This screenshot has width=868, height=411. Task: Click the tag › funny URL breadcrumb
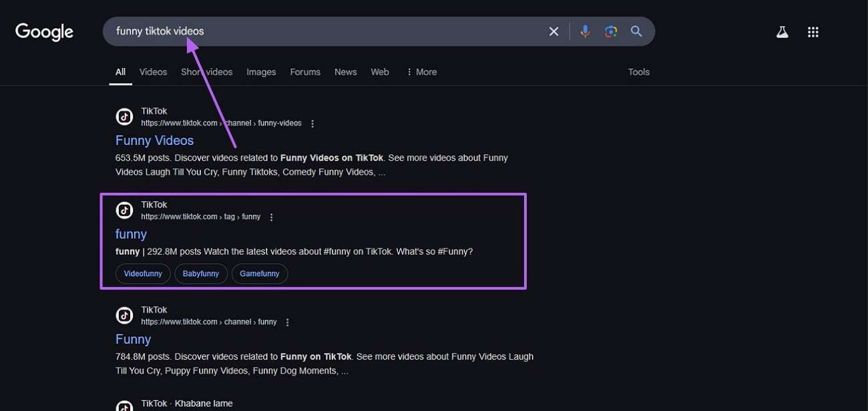201,217
